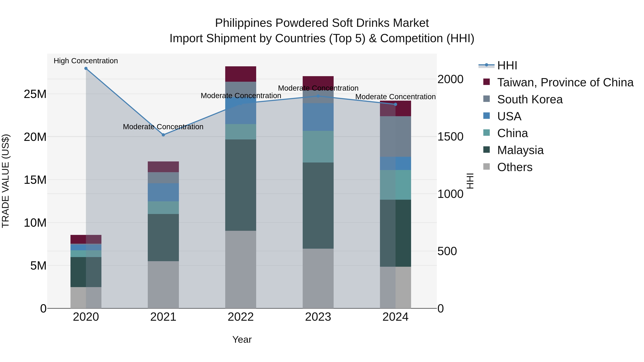Click the 'High Concentration' annotation

(86, 61)
